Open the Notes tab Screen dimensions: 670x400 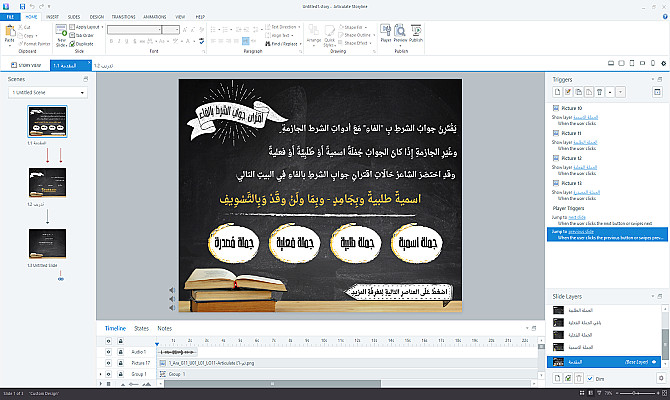[165, 328]
